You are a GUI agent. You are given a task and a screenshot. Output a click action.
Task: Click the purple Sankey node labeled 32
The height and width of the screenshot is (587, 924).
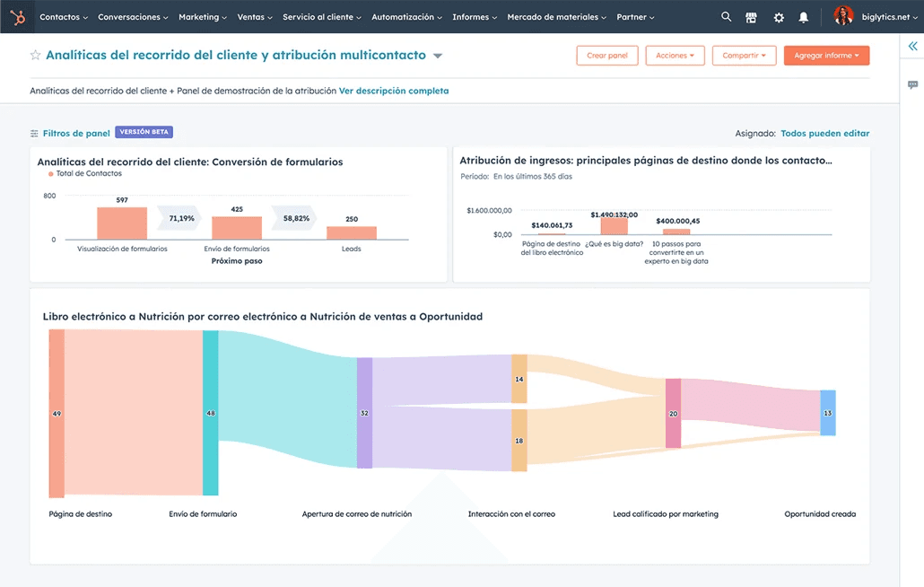click(x=364, y=413)
